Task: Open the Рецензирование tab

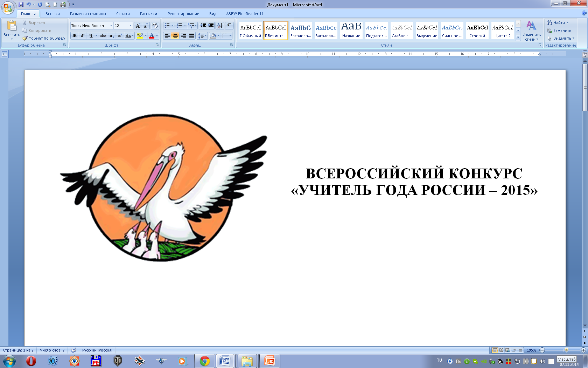Action: click(183, 14)
